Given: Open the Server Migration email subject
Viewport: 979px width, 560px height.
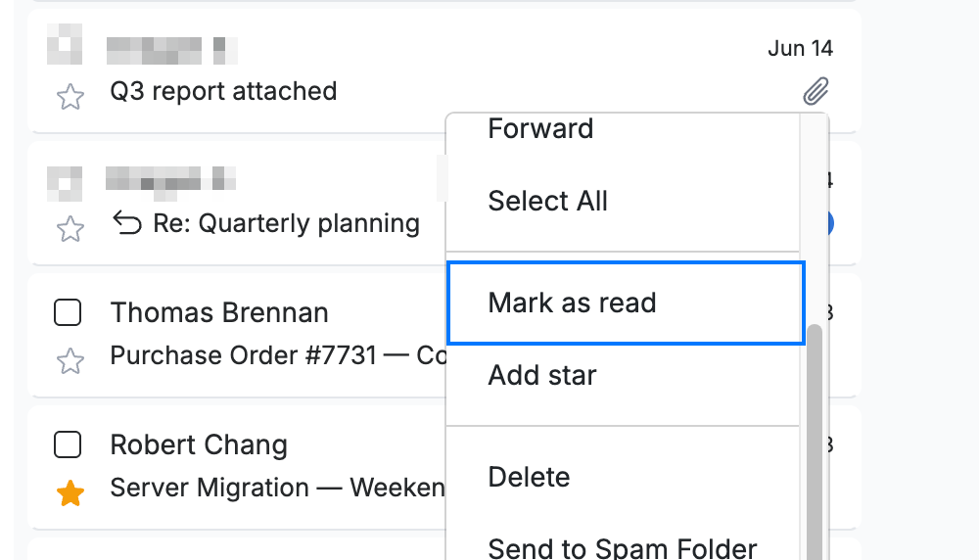Looking at the screenshot, I should [x=278, y=488].
